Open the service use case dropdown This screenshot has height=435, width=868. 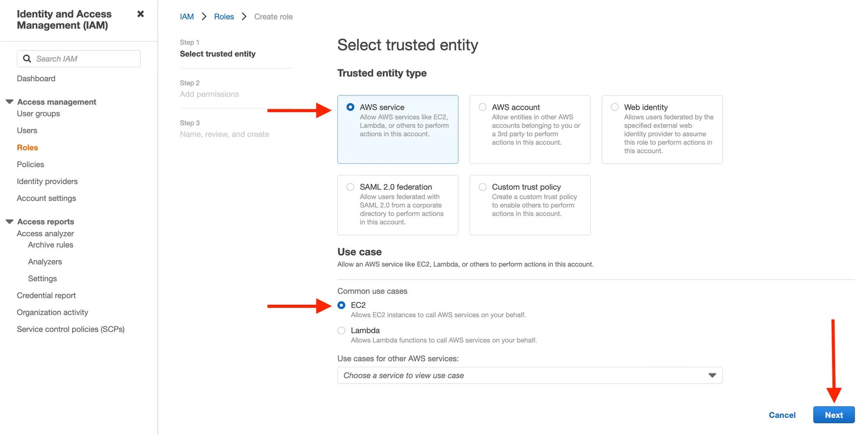click(529, 376)
